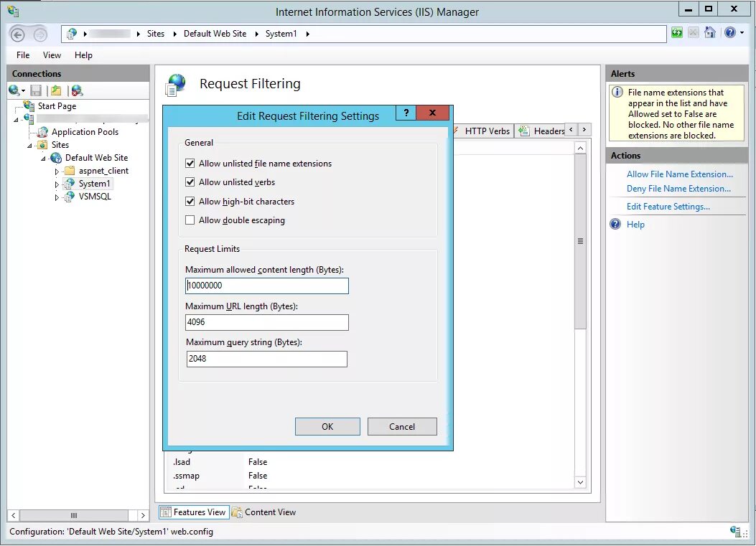Screen dimensions: 756x546
Task: Open the File menu
Action: 23,55
